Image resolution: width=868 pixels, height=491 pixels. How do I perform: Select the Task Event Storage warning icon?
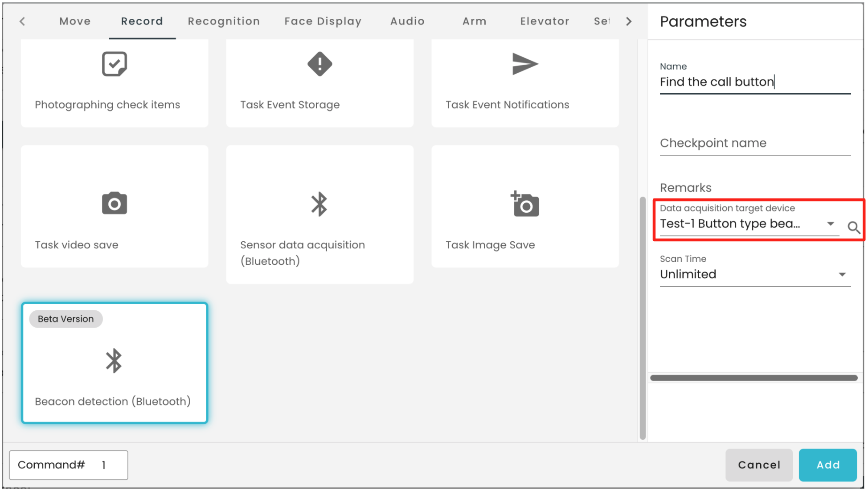point(320,64)
